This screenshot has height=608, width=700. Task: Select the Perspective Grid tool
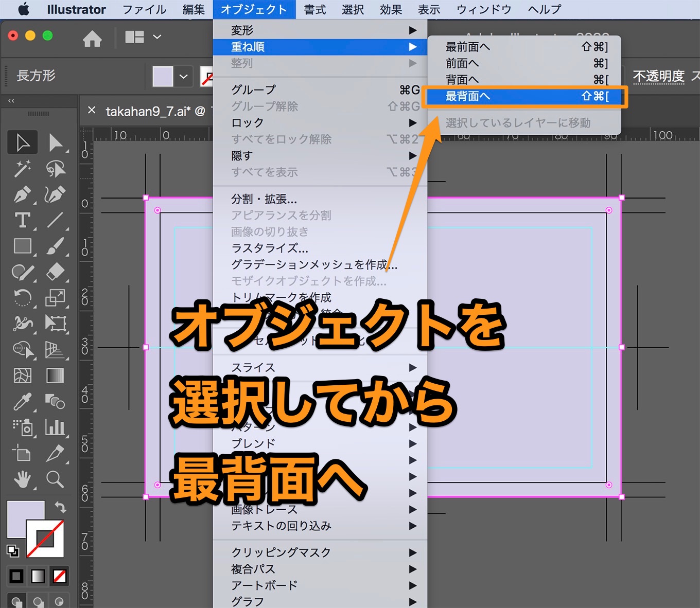[55, 350]
